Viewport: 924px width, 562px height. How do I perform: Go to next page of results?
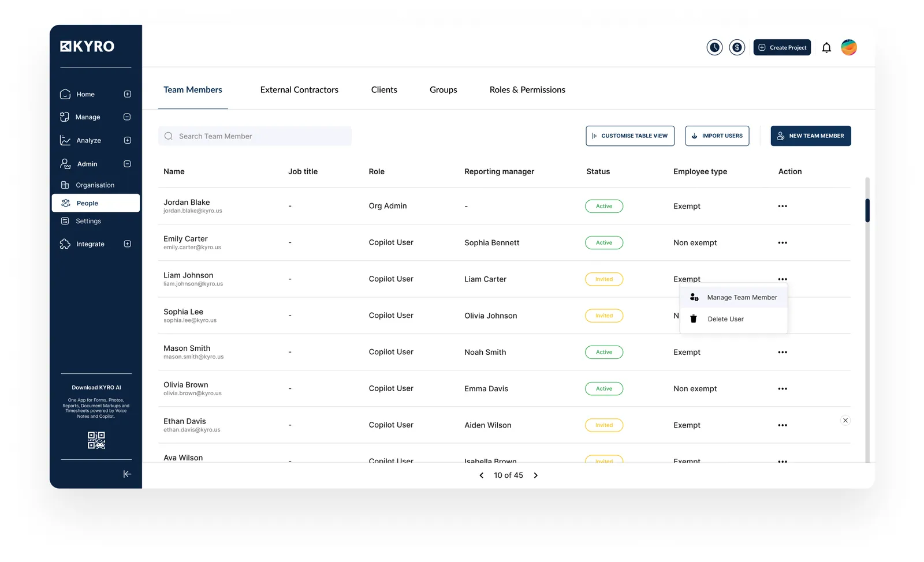click(x=535, y=475)
